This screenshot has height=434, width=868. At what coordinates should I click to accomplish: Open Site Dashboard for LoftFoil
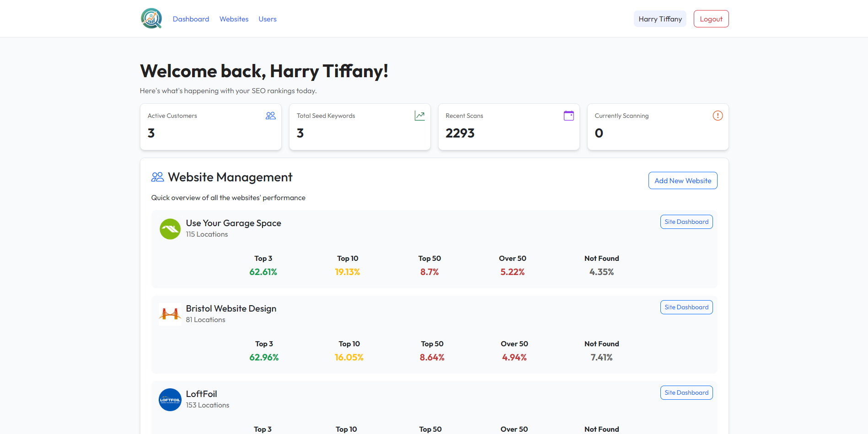(x=686, y=392)
